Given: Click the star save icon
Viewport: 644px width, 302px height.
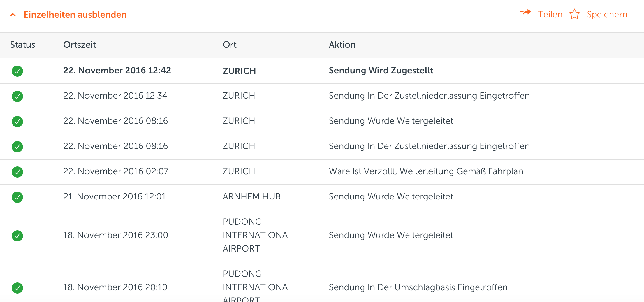Looking at the screenshot, I should click(x=574, y=14).
